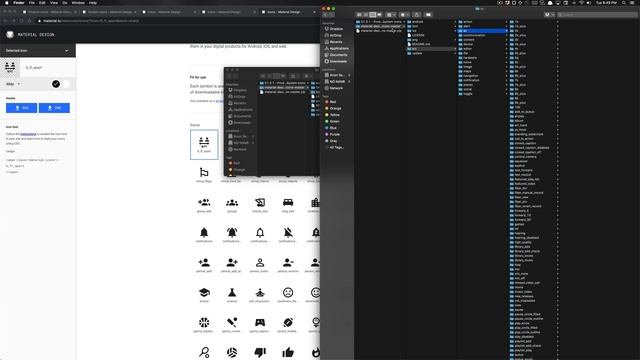The height and width of the screenshot is (360, 640).
Task: Choose the sports esports gamepad icon
Action: coord(260,322)
